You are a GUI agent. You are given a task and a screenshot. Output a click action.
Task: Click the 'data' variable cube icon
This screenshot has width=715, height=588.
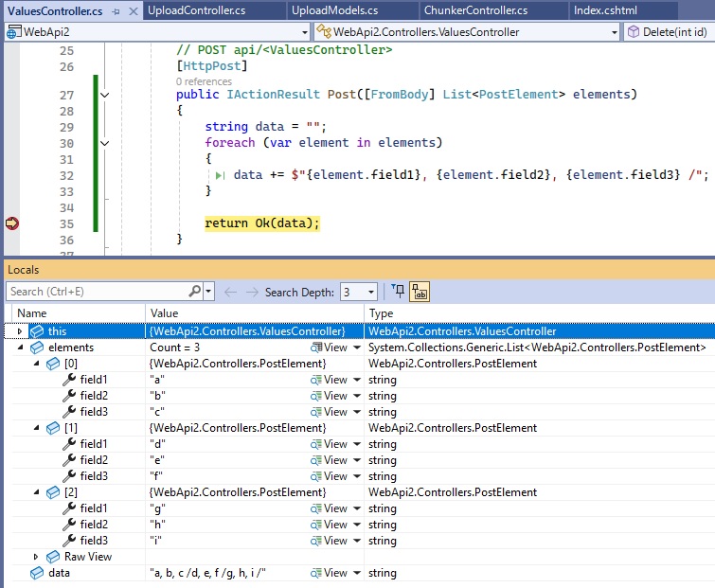37,573
